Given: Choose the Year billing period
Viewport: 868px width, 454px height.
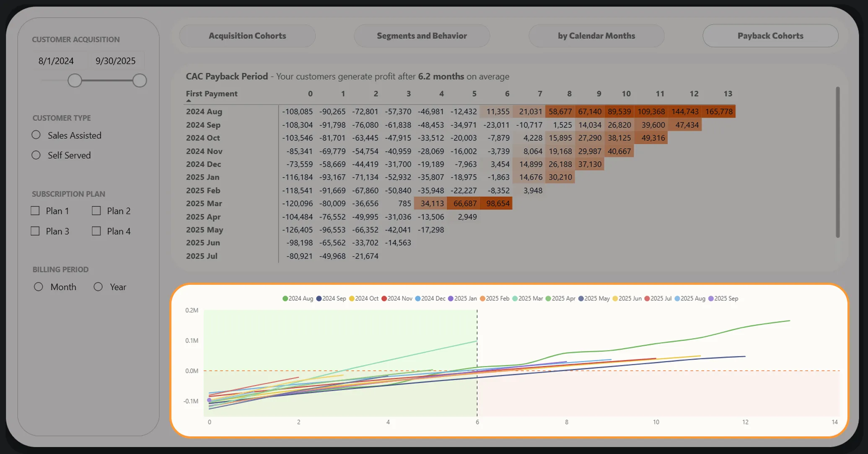Looking at the screenshot, I should (x=98, y=287).
